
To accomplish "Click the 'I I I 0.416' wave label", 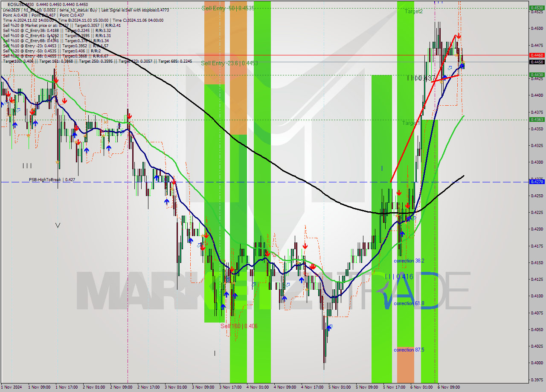I will (x=399, y=277).
